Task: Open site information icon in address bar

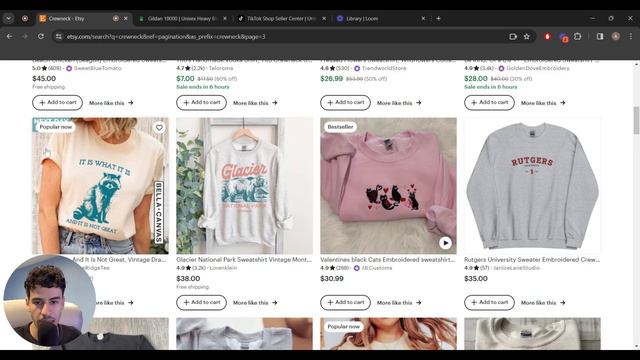Action: click(59, 37)
